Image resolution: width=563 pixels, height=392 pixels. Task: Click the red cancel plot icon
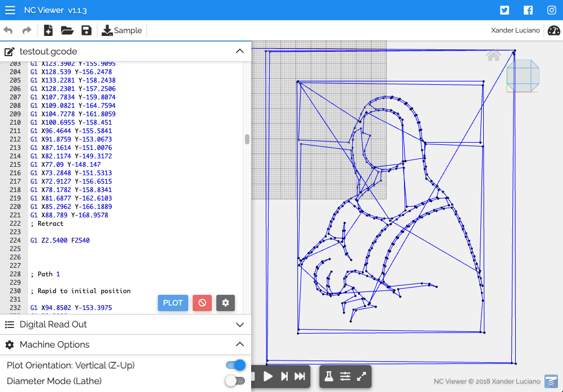(x=202, y=303)
